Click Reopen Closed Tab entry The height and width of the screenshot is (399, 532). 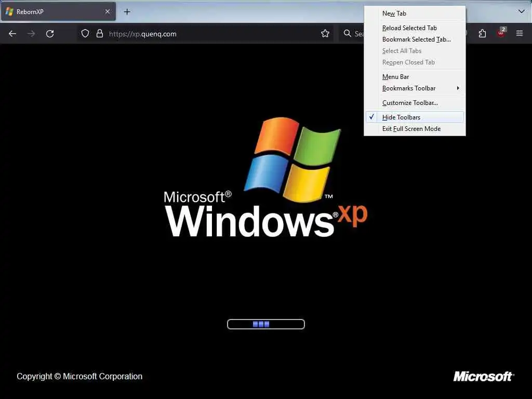pyautogui.click(x=415, y=62)
